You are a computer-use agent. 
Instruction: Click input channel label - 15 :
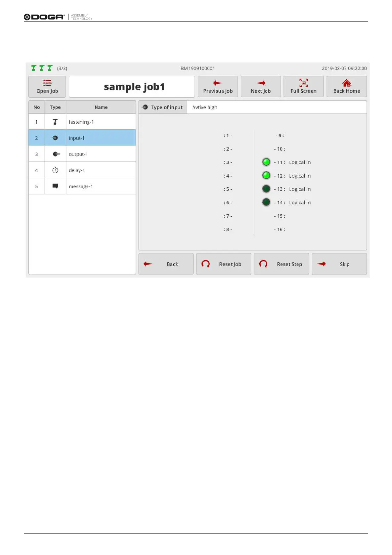point(280,216)
